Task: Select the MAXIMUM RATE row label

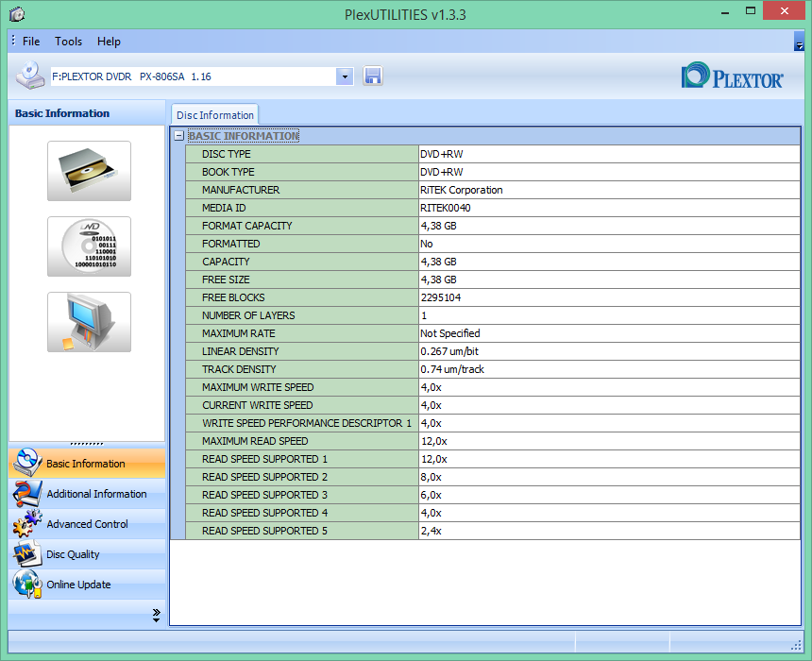Action: tap(239, 333)
